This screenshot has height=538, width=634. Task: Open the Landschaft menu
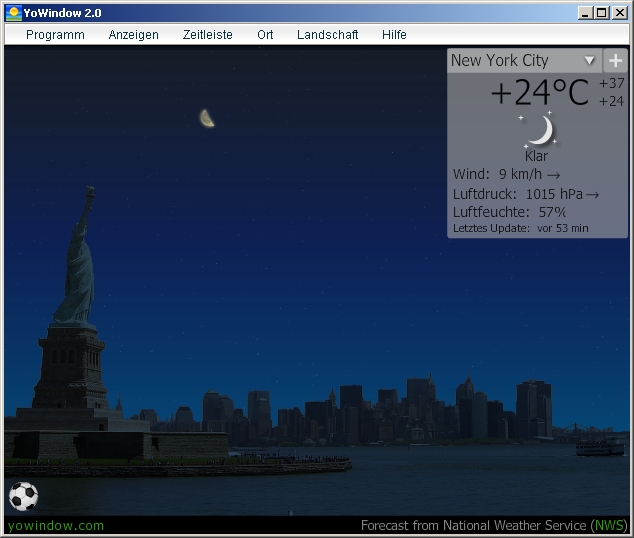click(x=328, y=35)
